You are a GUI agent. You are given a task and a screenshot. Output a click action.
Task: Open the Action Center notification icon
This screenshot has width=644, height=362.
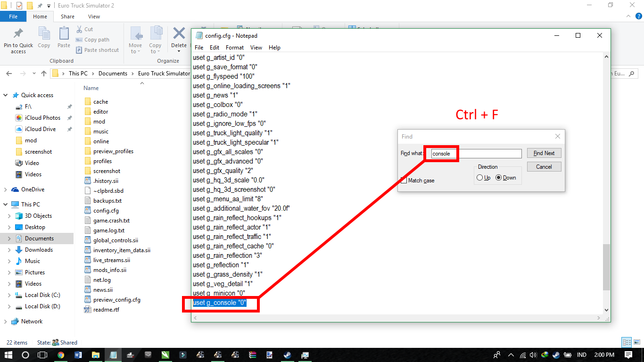click(x=628, y=355)
